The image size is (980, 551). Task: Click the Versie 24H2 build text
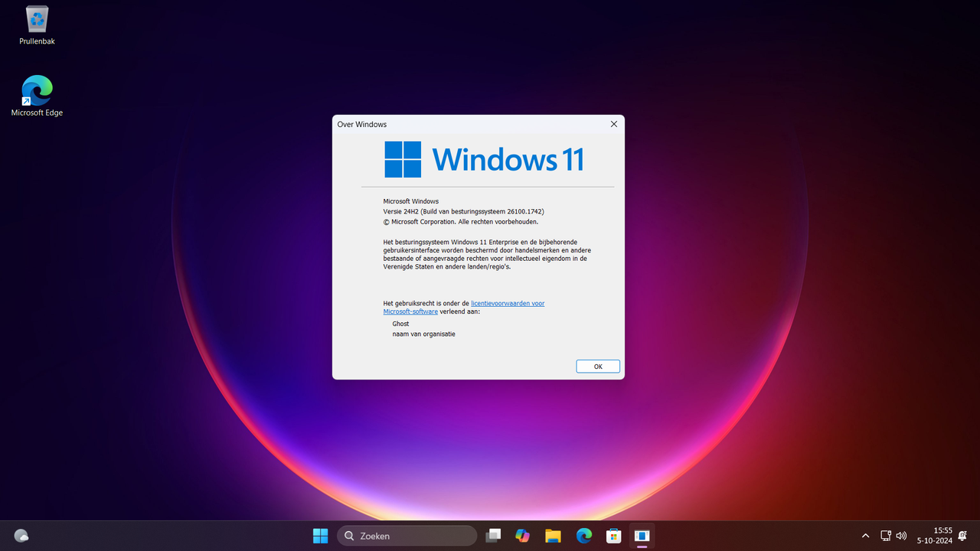click(x=463, y=211)
